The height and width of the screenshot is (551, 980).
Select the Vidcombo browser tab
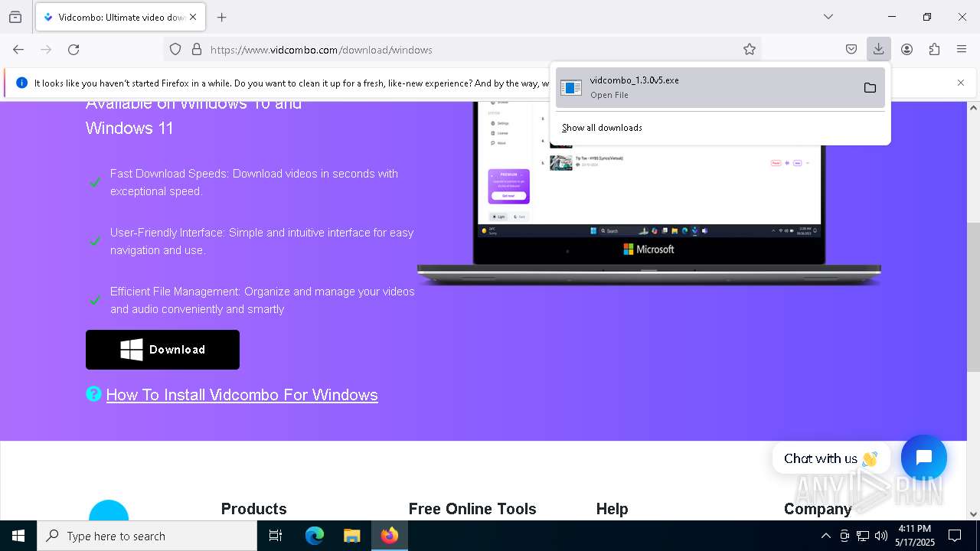(x=119, y=17)
